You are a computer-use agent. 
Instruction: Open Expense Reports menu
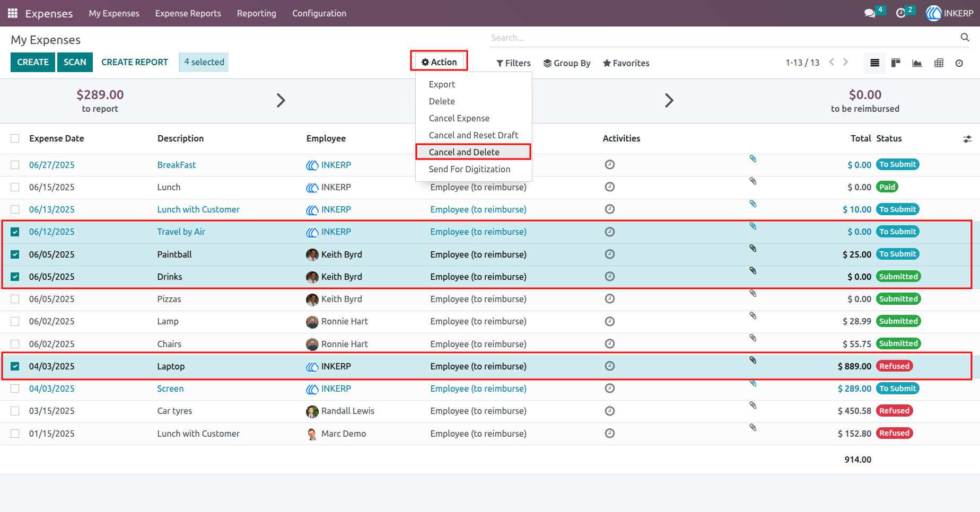(x=188, y=13)
